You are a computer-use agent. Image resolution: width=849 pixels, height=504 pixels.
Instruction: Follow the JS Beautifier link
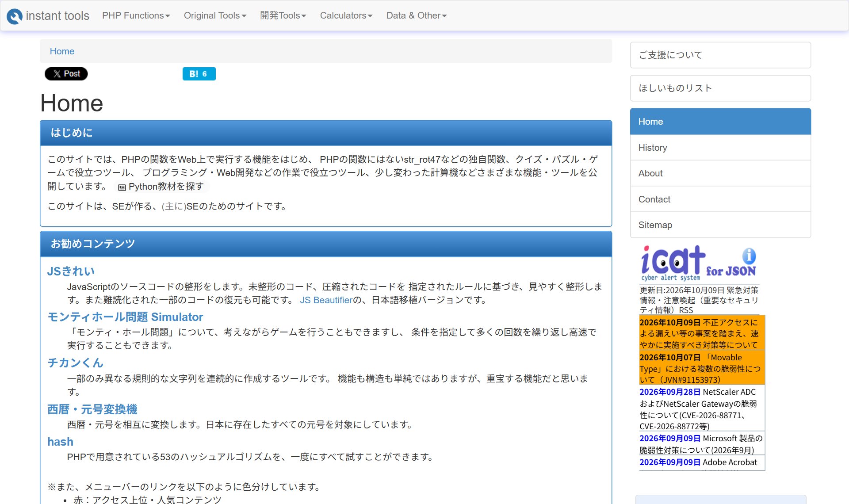pos(326,300)
